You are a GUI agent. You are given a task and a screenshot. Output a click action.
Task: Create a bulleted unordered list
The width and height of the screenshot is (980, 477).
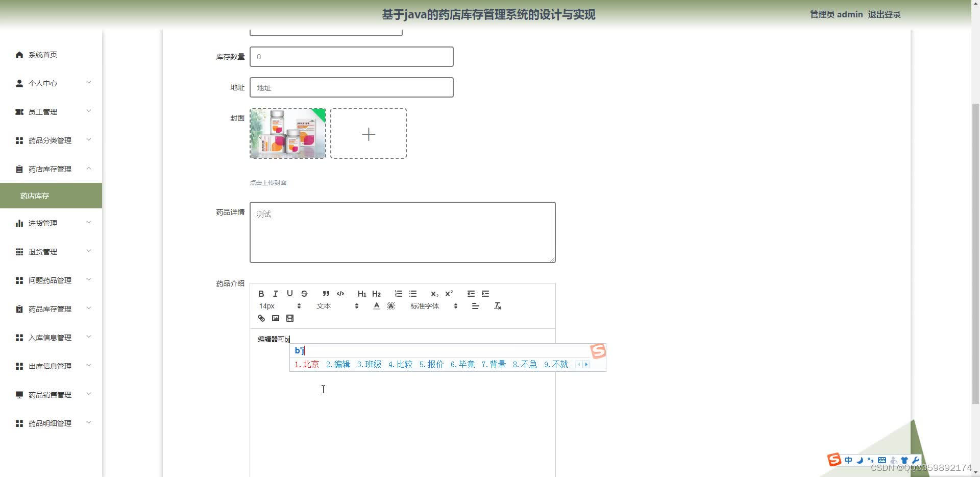click(412, 294)
